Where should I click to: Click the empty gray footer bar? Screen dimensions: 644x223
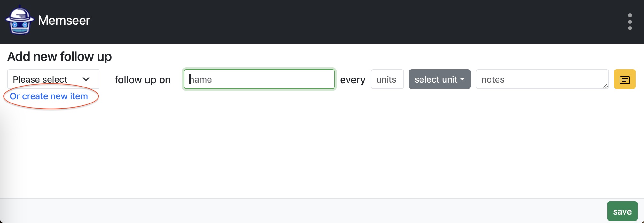pyautogui.click(x=301, y=211)
